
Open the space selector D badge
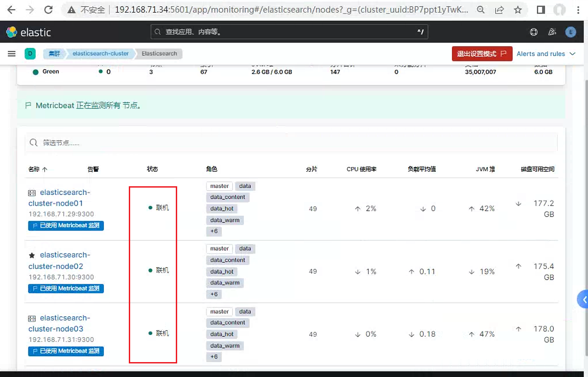click(x=30, y=54)
